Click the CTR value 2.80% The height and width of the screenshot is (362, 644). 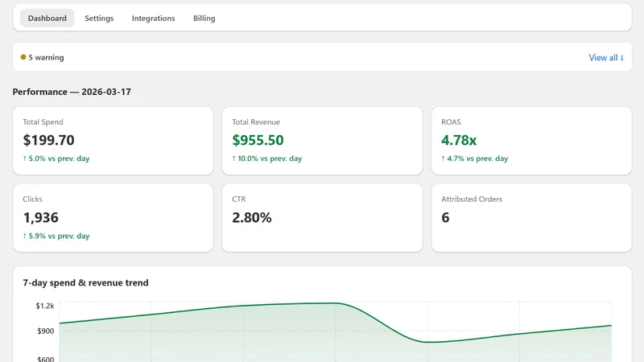point(252,217)
